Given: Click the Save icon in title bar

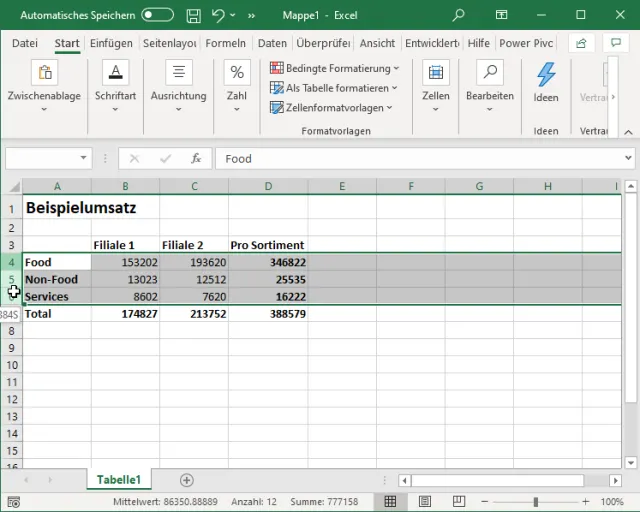Looking at the screenshot, I should [x=193, y=16].
